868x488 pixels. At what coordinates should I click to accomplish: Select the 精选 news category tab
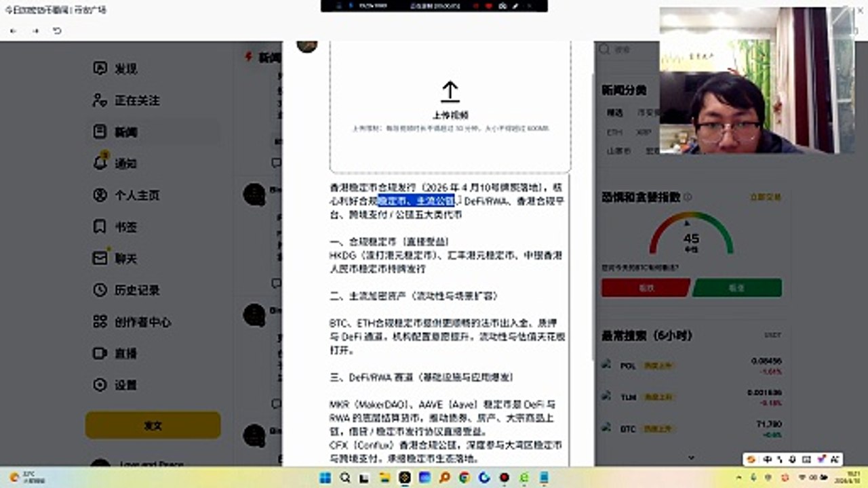pos(614,113)
